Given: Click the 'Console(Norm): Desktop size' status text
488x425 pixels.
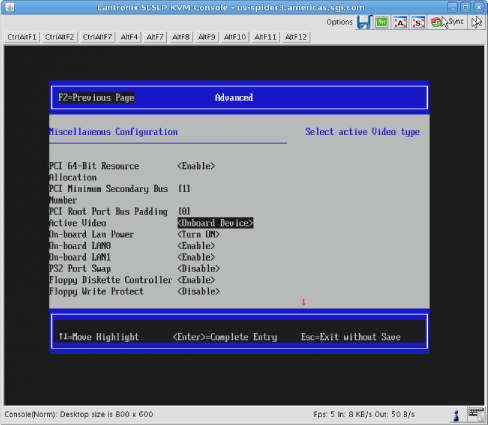Looking at the screenshot, I should [x=79, y=414].
